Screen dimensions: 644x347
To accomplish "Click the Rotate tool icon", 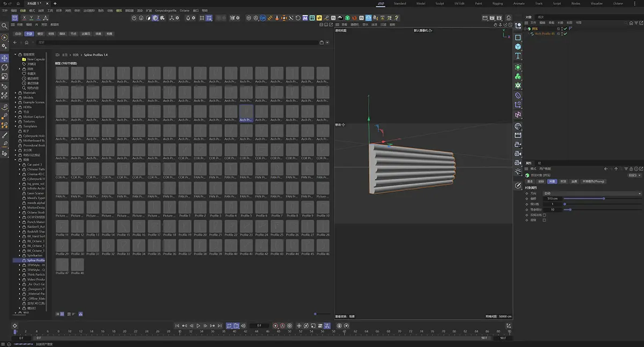I will click(5, 67).
